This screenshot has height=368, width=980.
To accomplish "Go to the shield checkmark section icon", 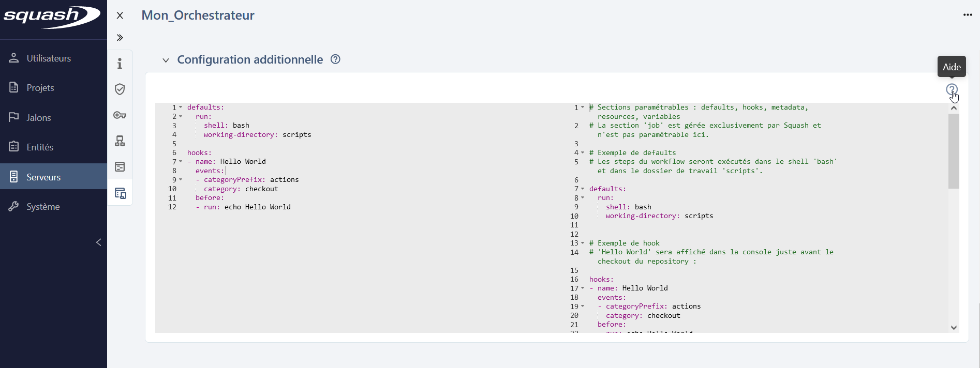I will [x=120, y=89].
